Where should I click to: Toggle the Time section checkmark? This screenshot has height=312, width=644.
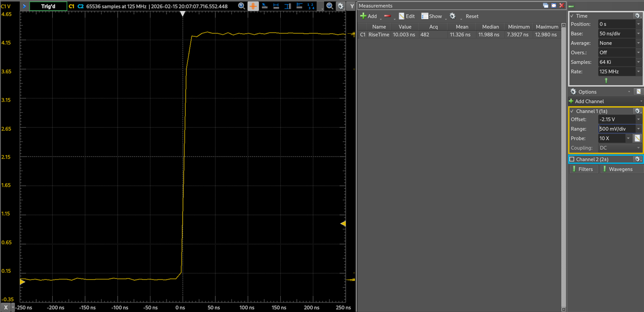(x=572, y=16)
